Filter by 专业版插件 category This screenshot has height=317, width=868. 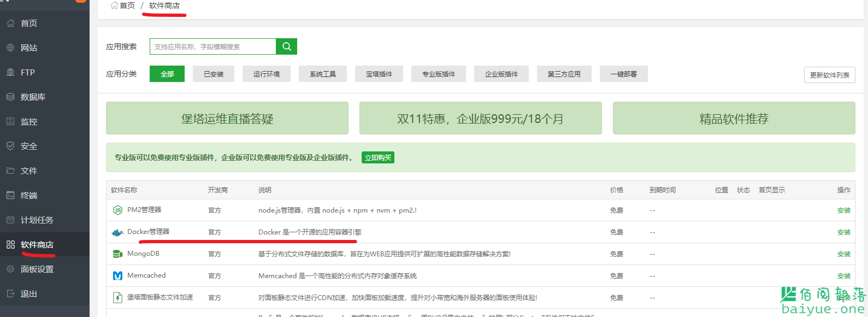439,74
